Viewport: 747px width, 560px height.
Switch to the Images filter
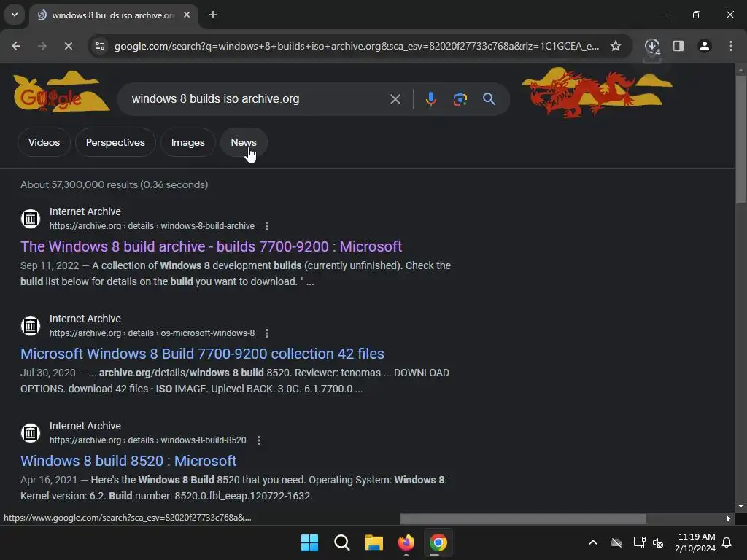(x=187, y=142)
